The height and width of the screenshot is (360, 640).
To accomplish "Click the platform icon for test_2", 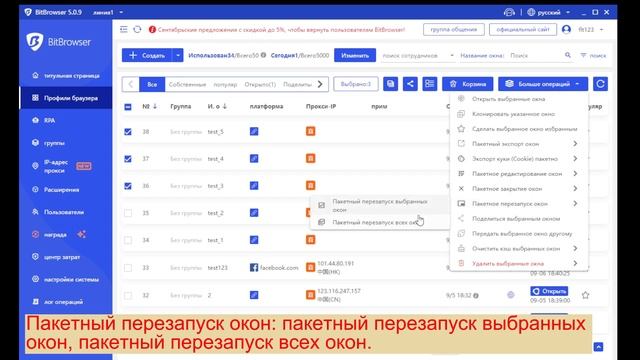I will pos(254,213).
